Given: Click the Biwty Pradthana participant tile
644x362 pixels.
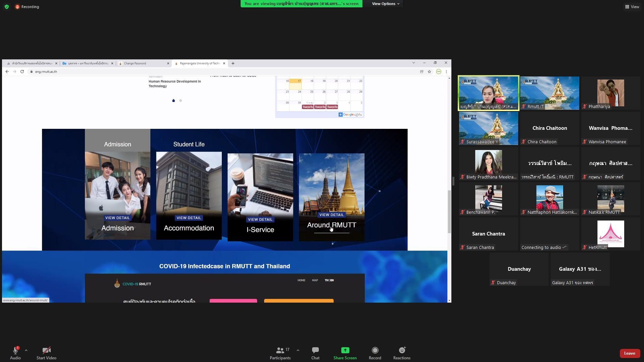Looking at the screenshot, I should pyautogui.click(x=488, y=163).
